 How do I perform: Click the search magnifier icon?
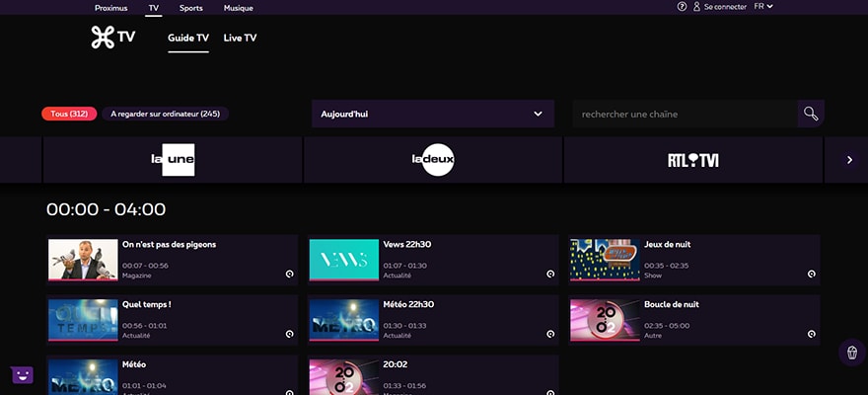811,114
